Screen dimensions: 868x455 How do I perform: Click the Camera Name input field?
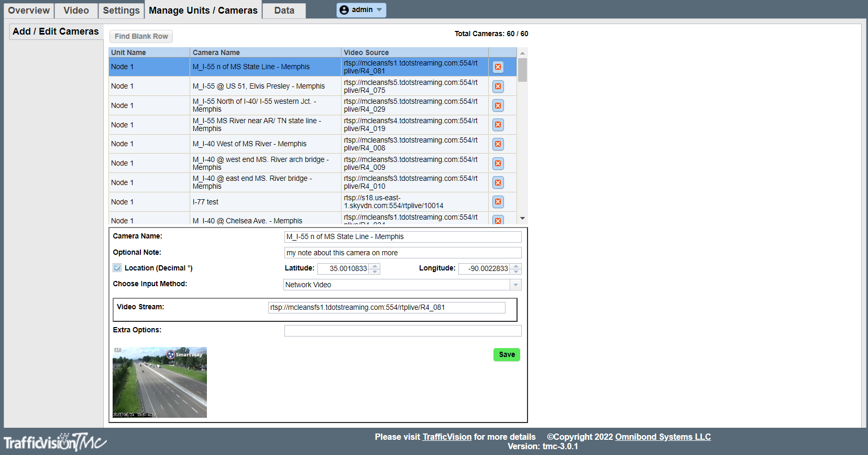[x=403, y=237]
